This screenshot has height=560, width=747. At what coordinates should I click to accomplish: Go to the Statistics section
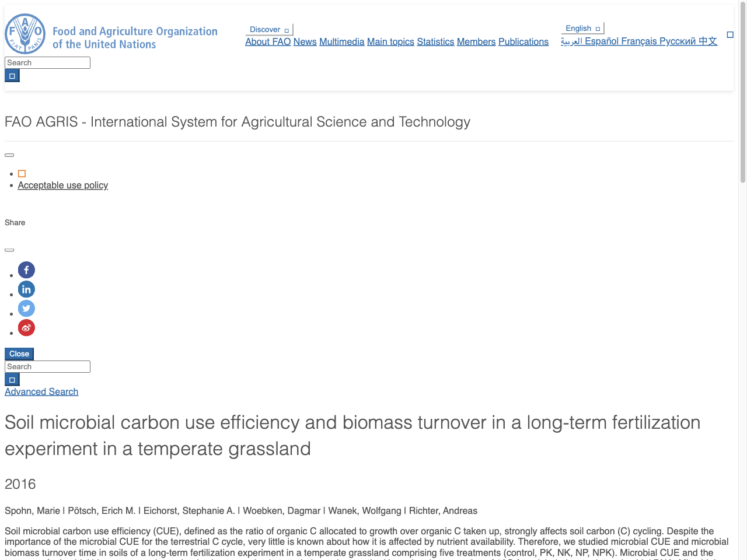point(435,41)
